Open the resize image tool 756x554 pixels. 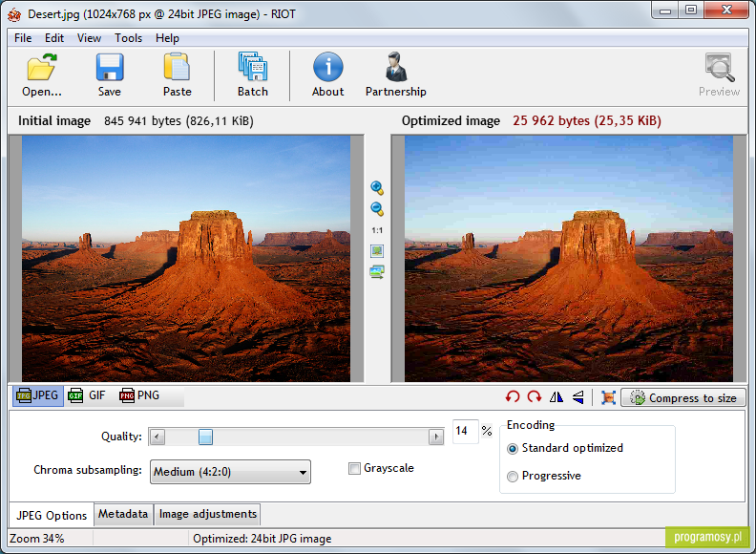click(608, 397)
